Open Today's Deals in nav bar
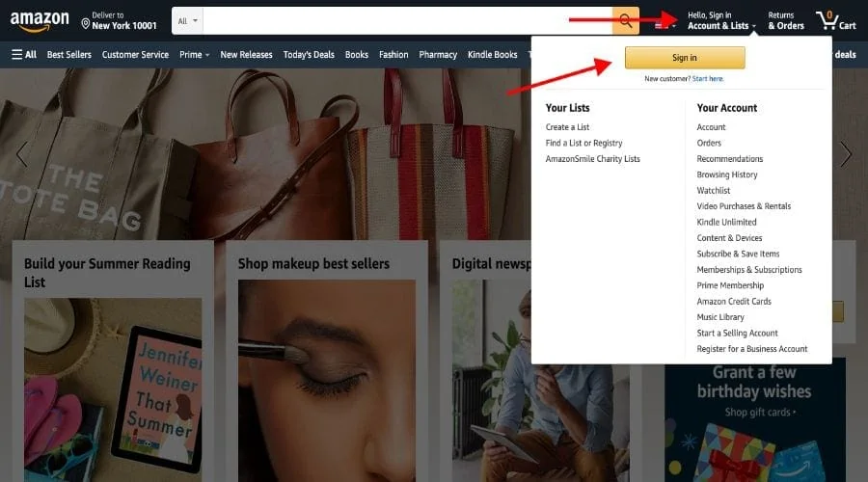The width and height of the screenshot is (868, 482). click(x=309, y=54)
